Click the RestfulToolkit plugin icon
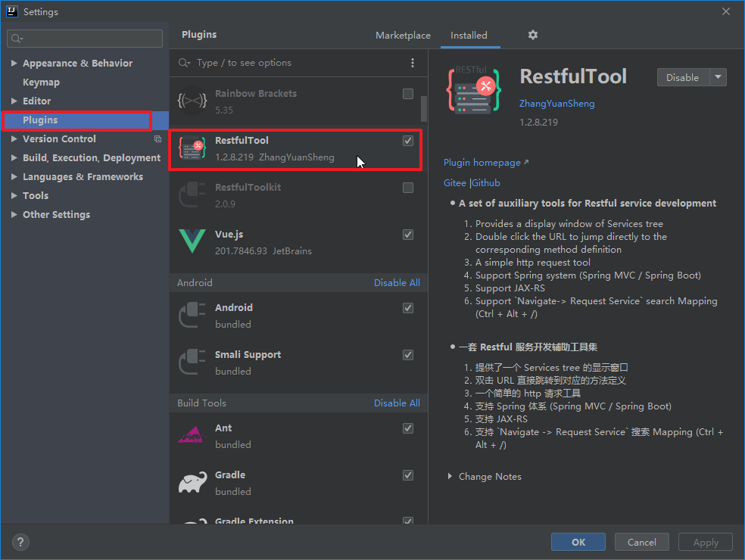 [192, 194]
